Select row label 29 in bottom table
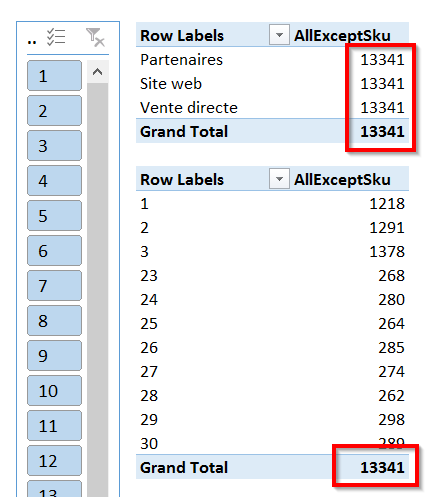This screenshot has height=497, width=435. click(x=149, y=420)
